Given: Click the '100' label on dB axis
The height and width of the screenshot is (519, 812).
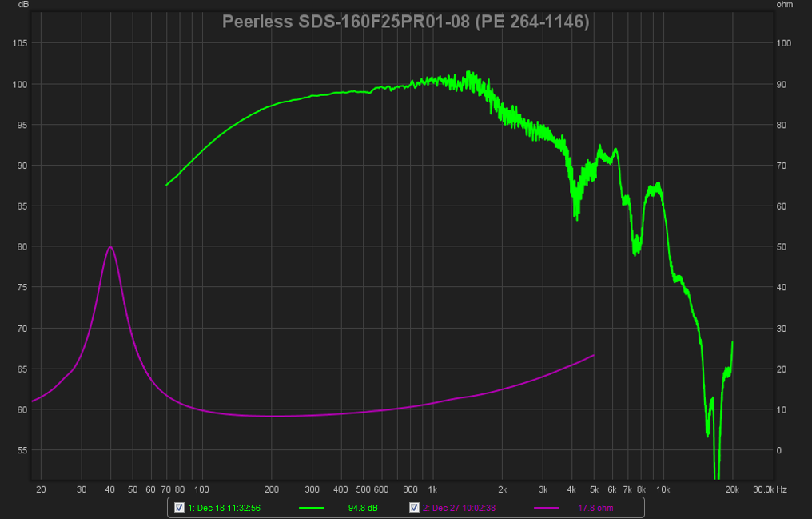Looking at the screenshot, I should point(20,85).
